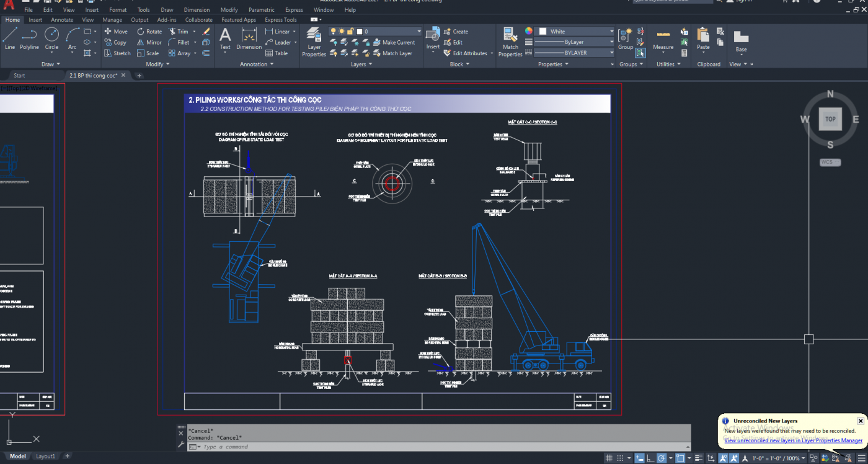The height and width of the screenshot is (464, 868).
Task: Switch to the Annotate ribbon tab
Action: 62,20
